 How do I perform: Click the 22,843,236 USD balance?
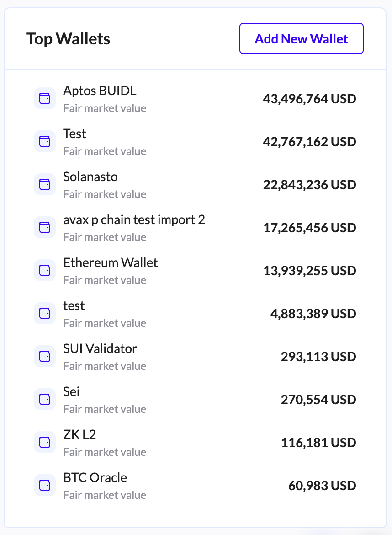point(309,185)
